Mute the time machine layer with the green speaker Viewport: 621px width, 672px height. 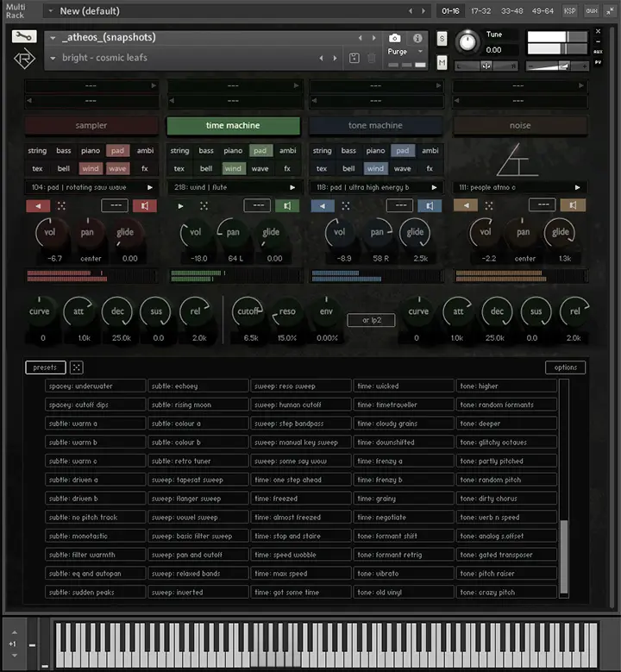point(286,206)
